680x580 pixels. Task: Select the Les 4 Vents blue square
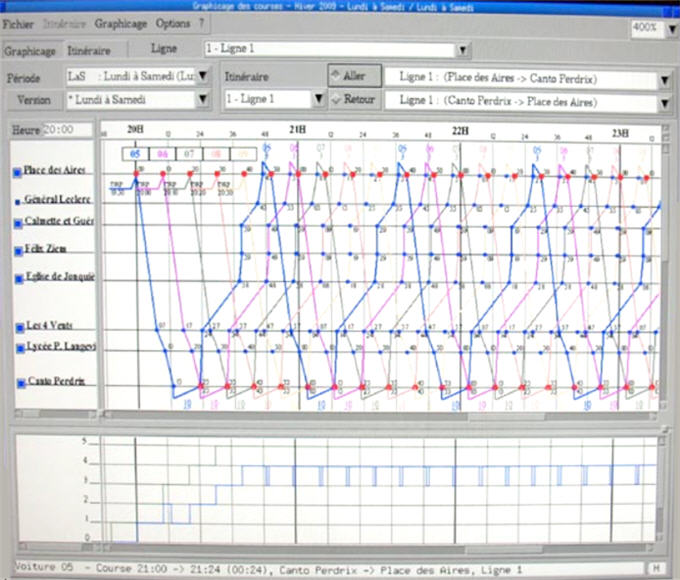pyautogui.click(x=20, y=328)
